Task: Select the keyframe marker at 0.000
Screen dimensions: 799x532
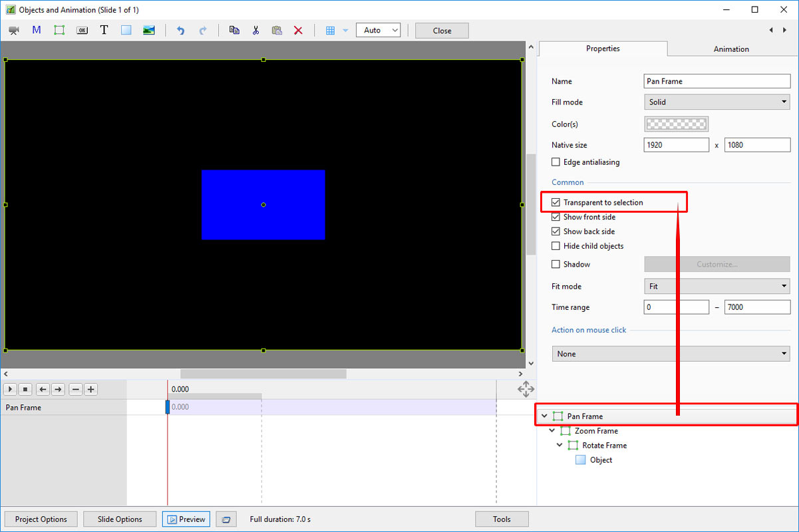Action: coord(168,407)
